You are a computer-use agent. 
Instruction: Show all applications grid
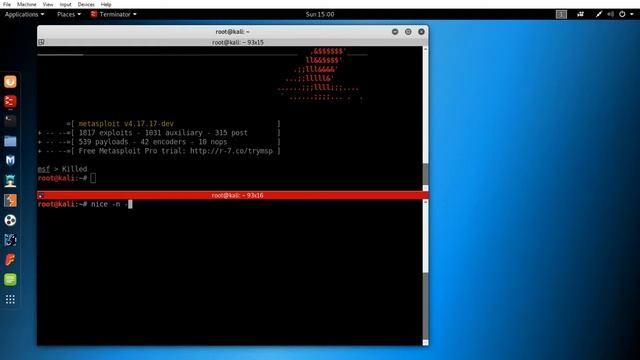pyautogui.click(x=10, y=300)
